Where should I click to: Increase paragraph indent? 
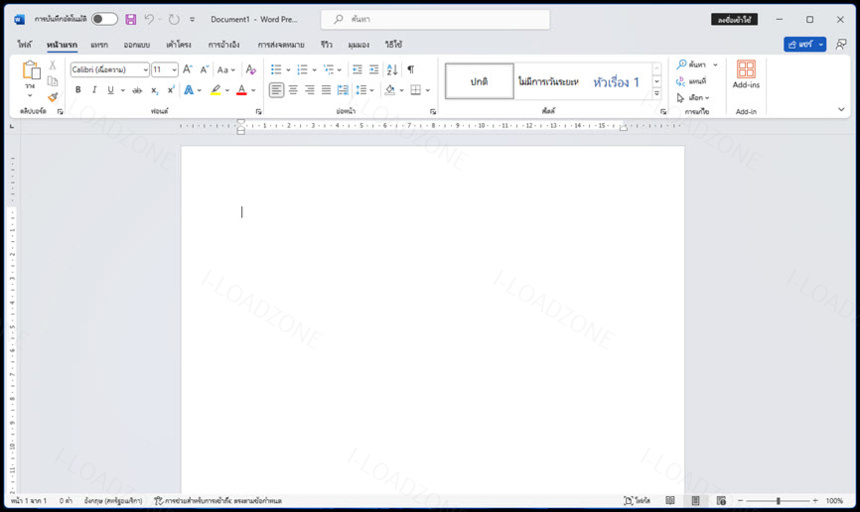click(x=374, y=70)
